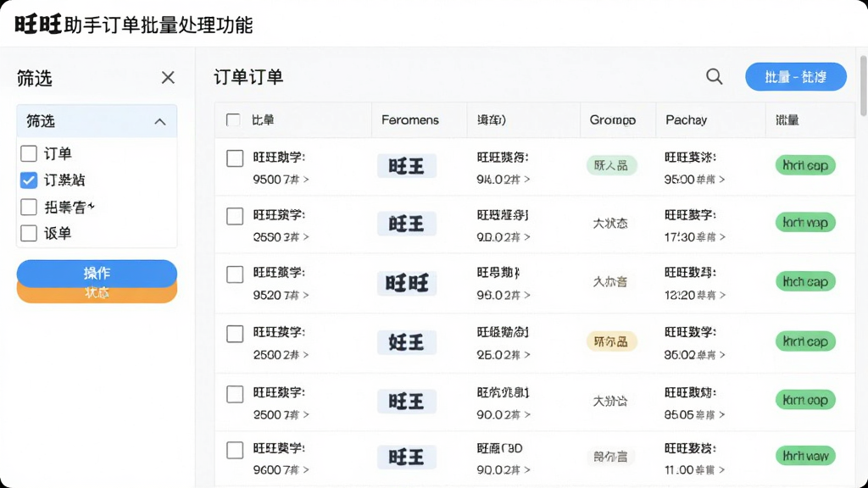The width and height of the screenshot is (868, 488).
Task: Expand the 9D.02 entry arrow
Action: tap(527, 237)
